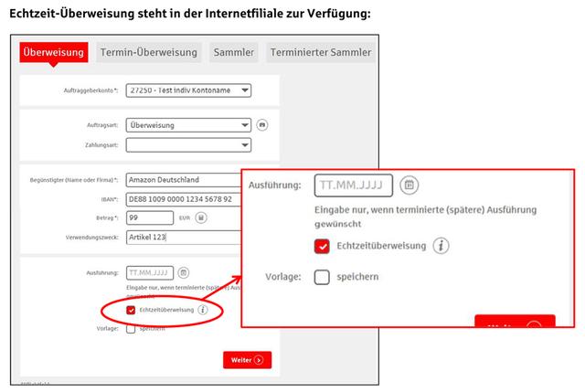This screenshot has width=585, height=392.
Task: Untick the small Echtzeitüberweisung checkbox in form
Action: pyautogui.click(x=131, y=310)
